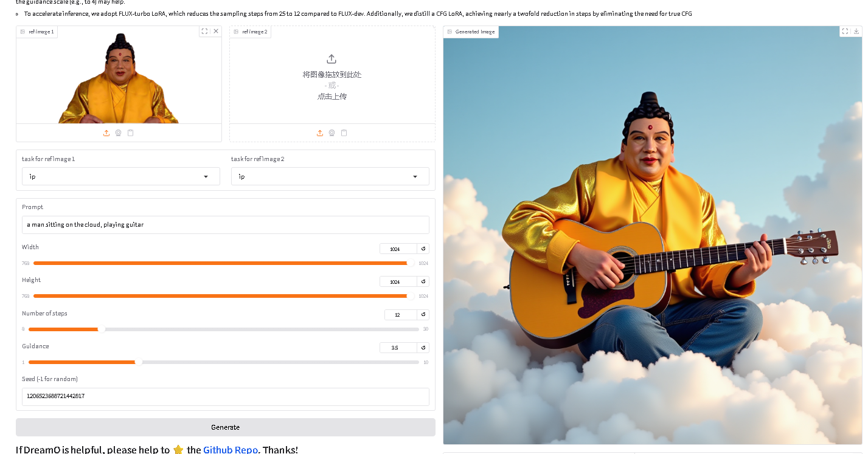View ref image 1 in fullscreen

[x=205, y=31]
